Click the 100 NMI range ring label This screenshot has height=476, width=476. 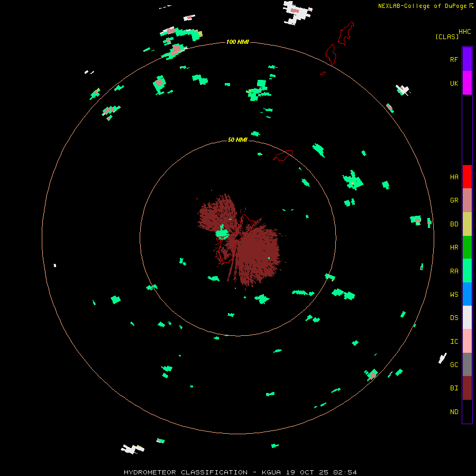(x=237, y=42)
